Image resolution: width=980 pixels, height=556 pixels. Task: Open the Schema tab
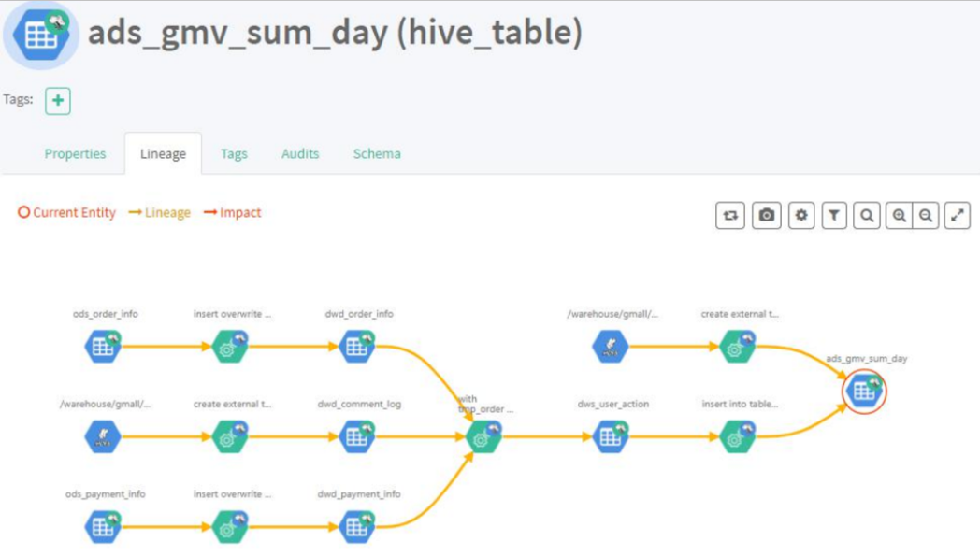pos(377,153)
